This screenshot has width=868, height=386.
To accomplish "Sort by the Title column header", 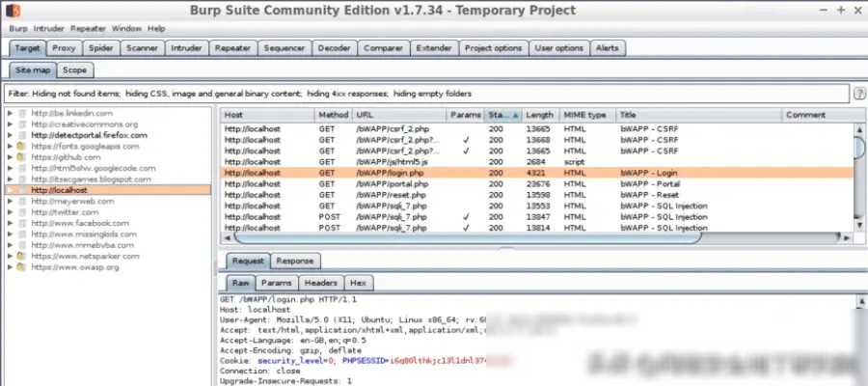I will [698, 115].
